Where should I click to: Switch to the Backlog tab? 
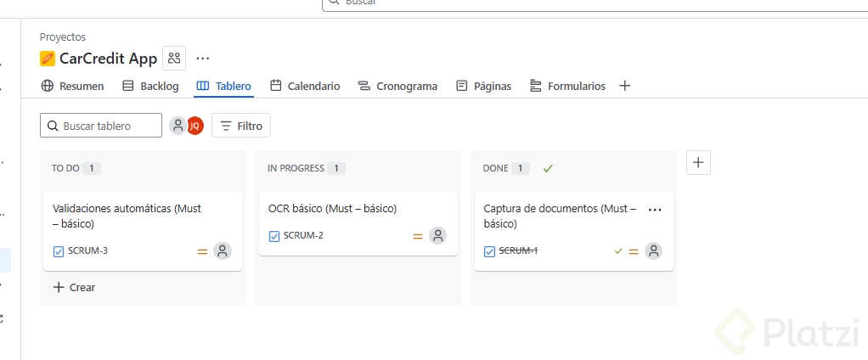coord(150,86)
